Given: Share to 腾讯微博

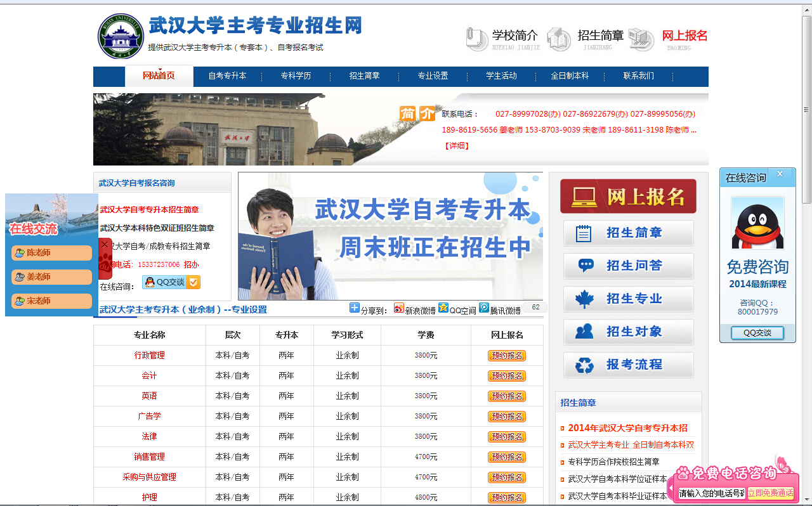Looking at the screenshot, I should 500,309.
